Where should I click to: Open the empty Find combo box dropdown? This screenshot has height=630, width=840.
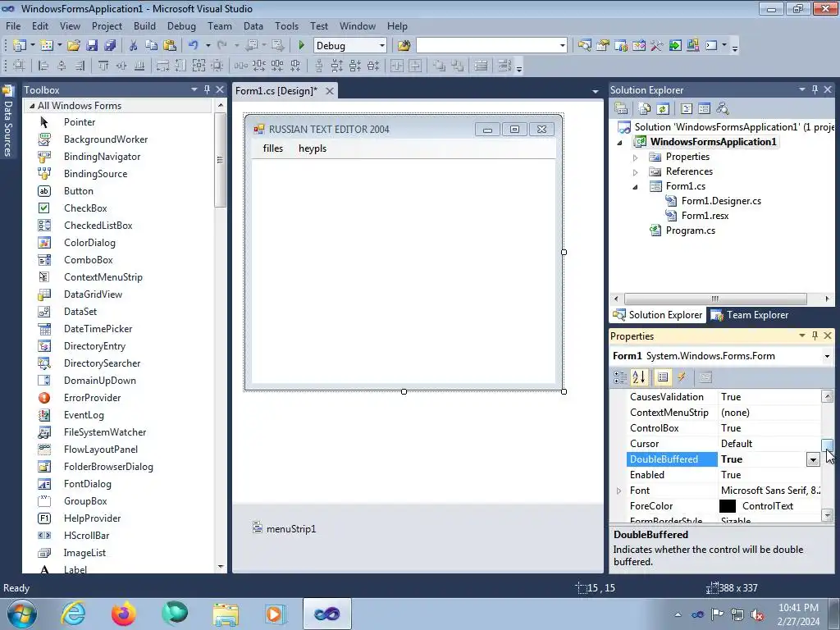[562, 46]
